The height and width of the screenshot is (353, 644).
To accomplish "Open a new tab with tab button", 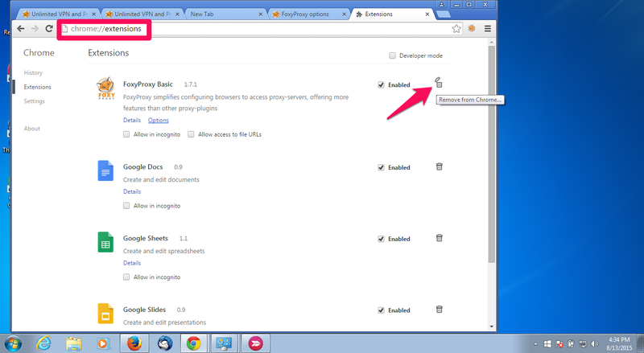I will 443,14.
